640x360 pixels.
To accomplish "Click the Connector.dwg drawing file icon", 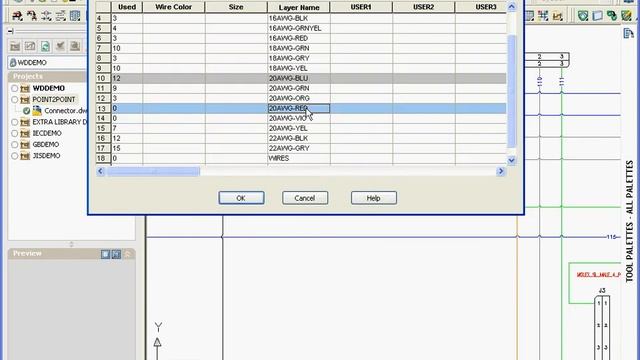I will tap(37, 111).
